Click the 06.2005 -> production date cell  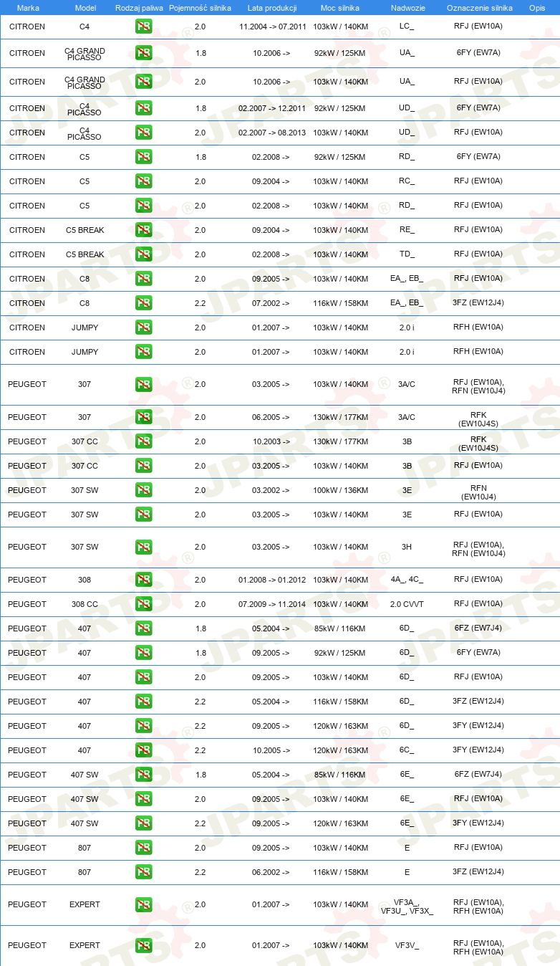(271, 418)
